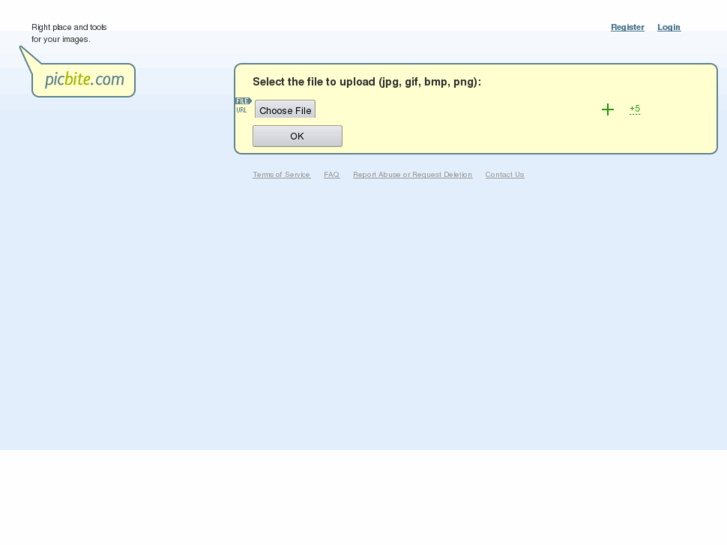This screenshot has width=727, height=545.
Task: Add another file field with green plus
Action: pyautogui.click(x=607, y=109)
